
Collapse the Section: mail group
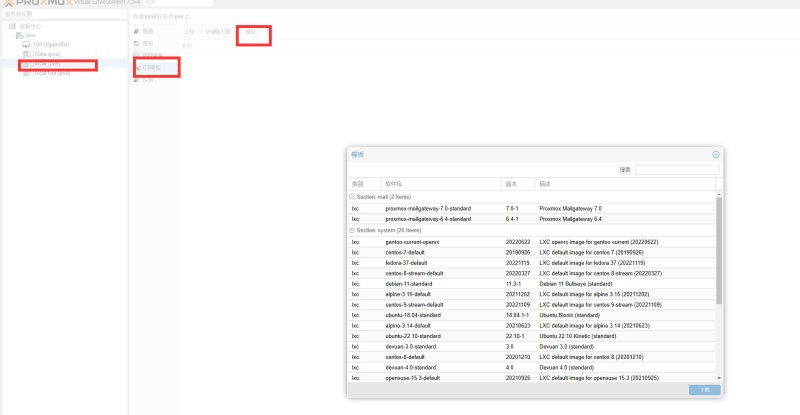(x=352, y=197)
